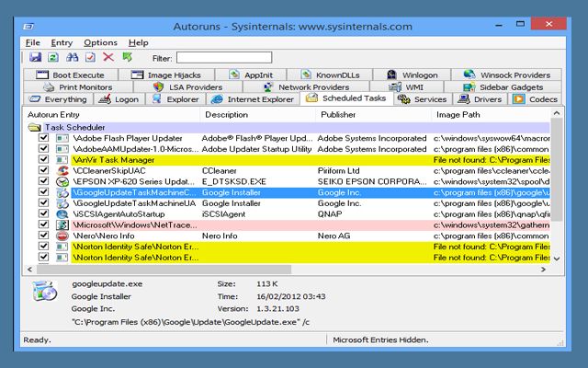Screen dimensions: 588x368
Task: Open the File menu
Action: pyautogui.click(x=33, y=43)
